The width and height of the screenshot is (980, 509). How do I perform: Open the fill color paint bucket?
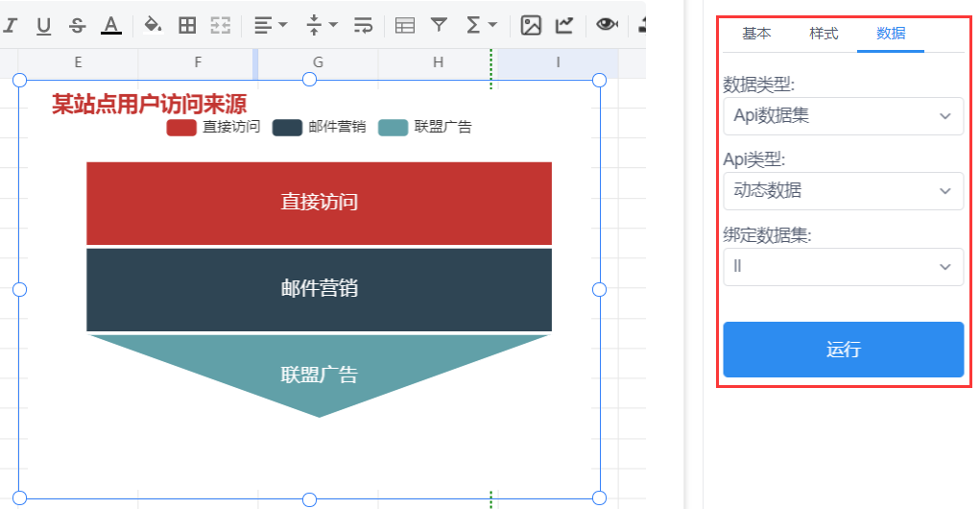(x=153, y=25)
